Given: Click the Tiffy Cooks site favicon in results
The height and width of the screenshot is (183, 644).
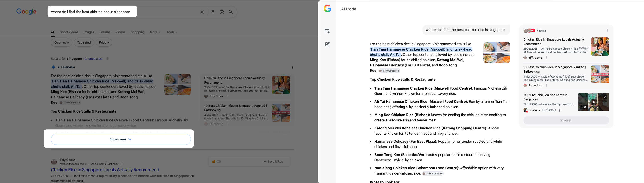Looking at the screenshot, I should coord(54,162).
